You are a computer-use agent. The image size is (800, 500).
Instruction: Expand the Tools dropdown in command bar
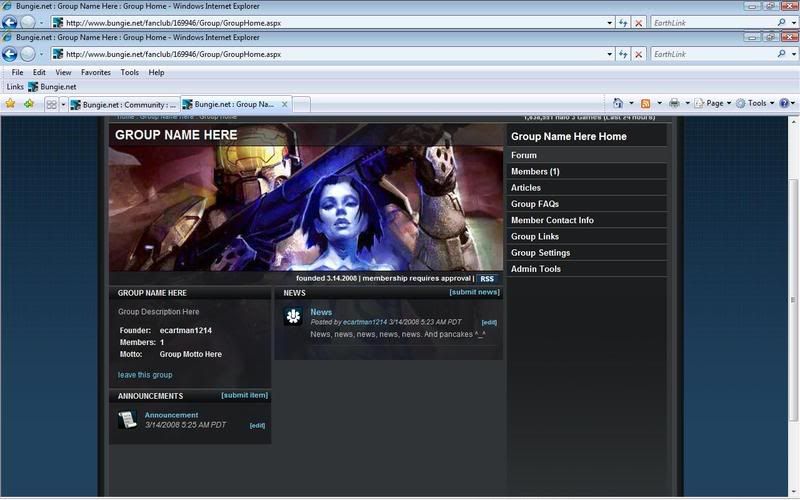756,103
